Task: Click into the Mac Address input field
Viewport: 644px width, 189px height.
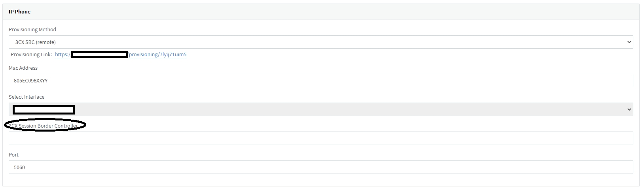Action: tap(320, 80)
